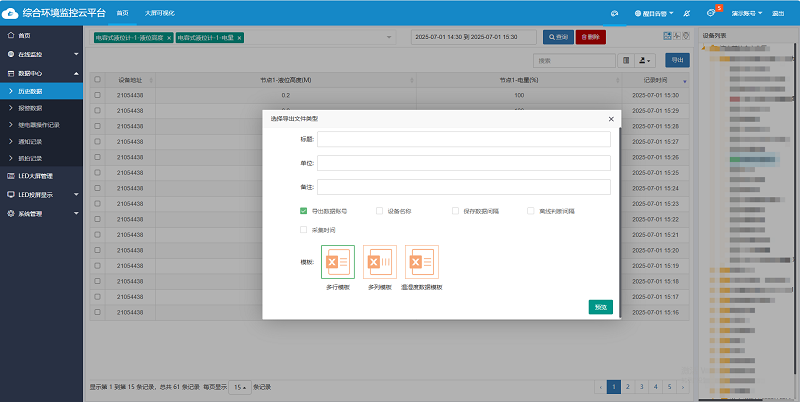Click the green 预览 button
The width and height of the screenshot is (800, 402).
pyautogui.click(x=600, y=306)
